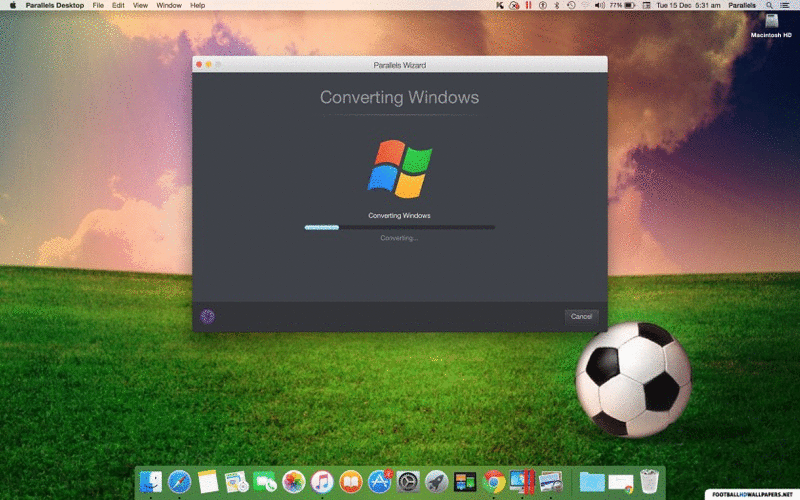Click the Converting Windows progress bar
800x500 pixels.
tap(399, 228)
